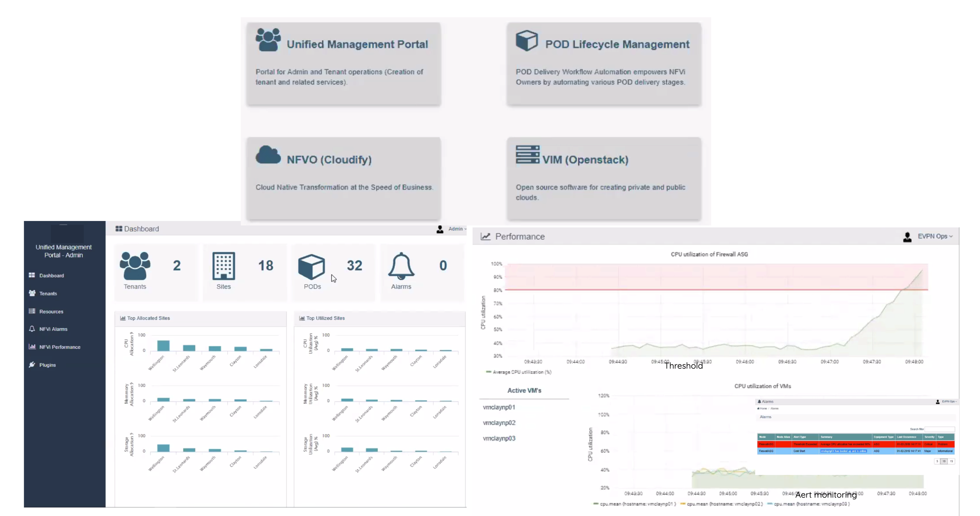
Task: Click the Plugins plug icon in sidebar
Action: 32,364
